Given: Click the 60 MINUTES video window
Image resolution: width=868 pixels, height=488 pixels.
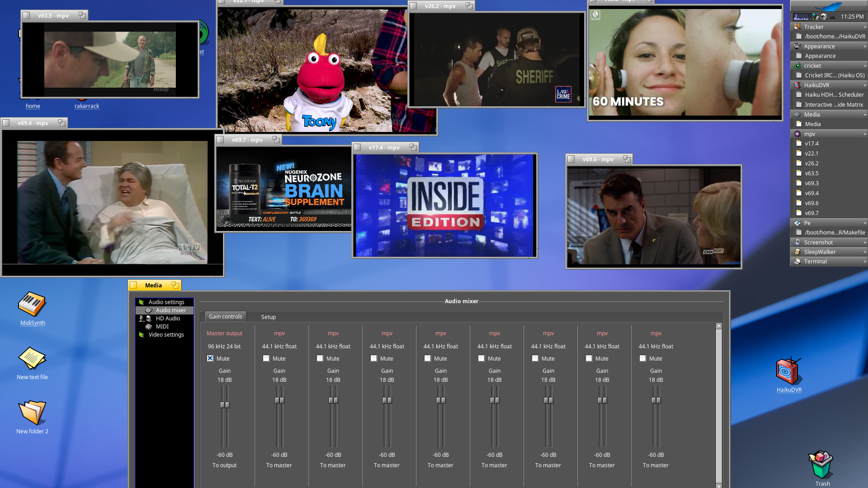Looking at the screenshot, I should click(685, 63).
